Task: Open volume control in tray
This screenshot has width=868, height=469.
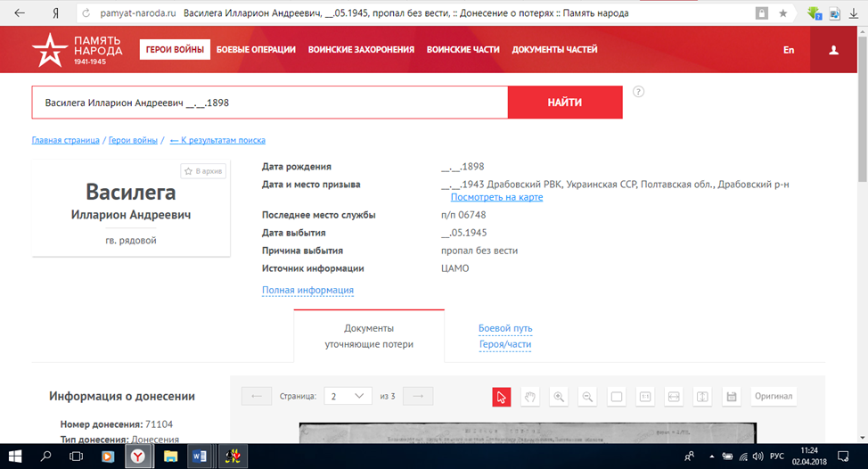Action: point(757,457)
